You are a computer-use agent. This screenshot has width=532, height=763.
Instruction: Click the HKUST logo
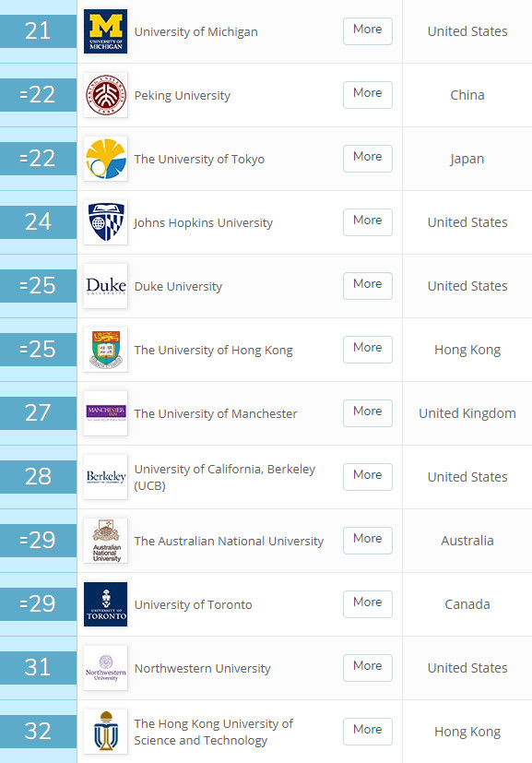pos(105,732)
